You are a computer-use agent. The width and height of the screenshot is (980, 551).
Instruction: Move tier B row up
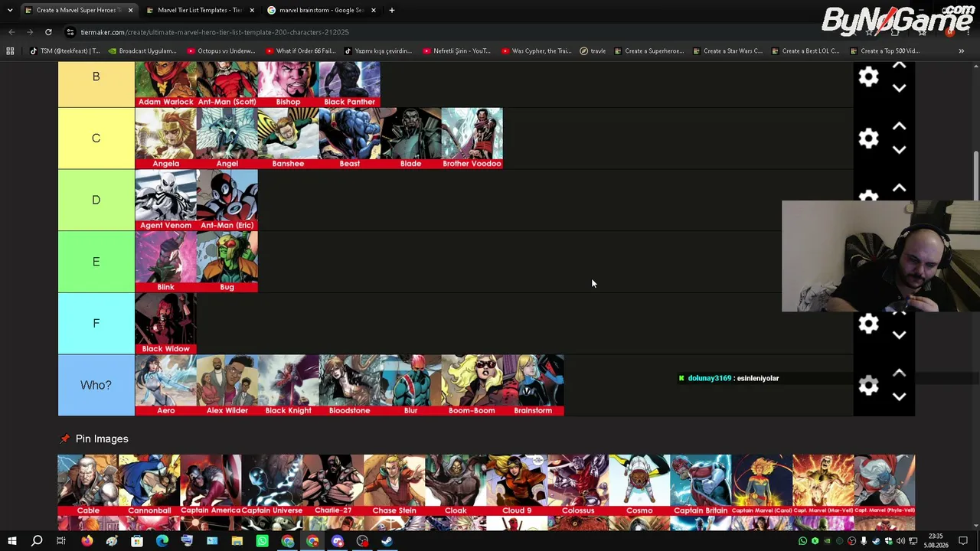900,67
